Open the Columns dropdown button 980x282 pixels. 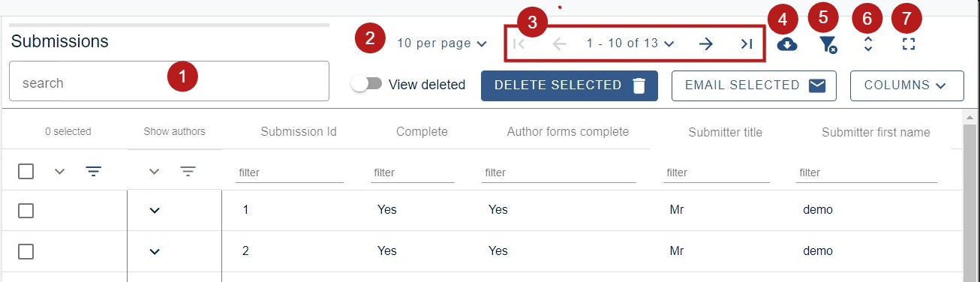coord(906,85)
